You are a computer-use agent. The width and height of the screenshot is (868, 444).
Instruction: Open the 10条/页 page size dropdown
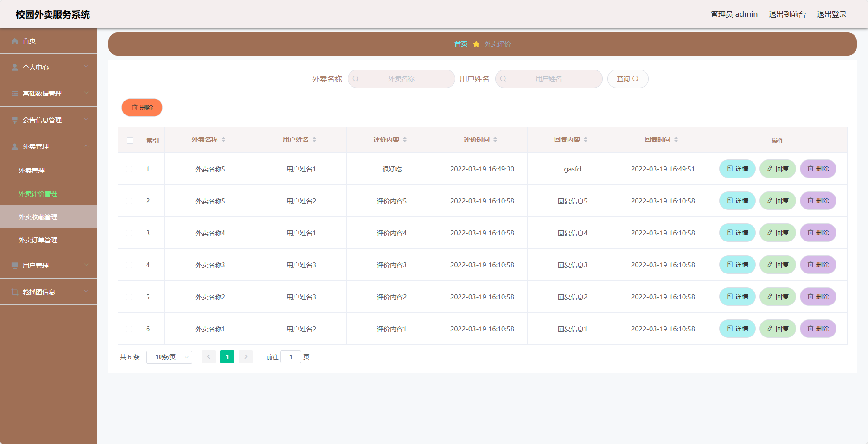click(169, 357)
